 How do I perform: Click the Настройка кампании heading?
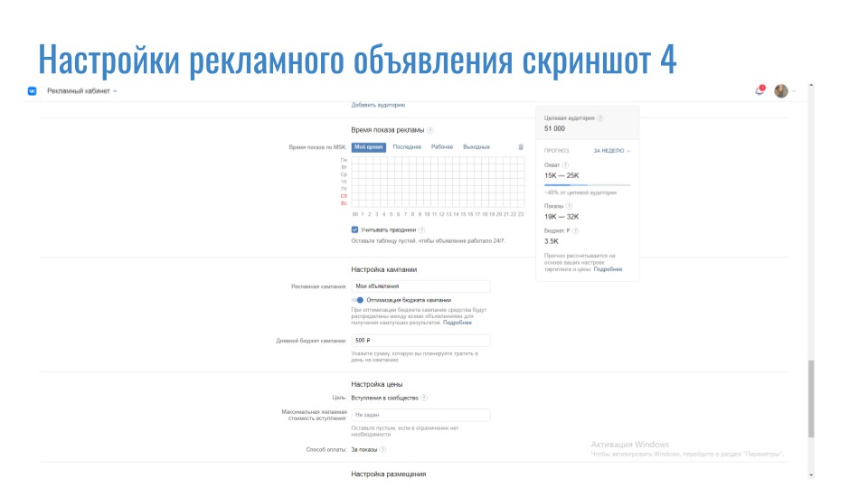point(384,270)
